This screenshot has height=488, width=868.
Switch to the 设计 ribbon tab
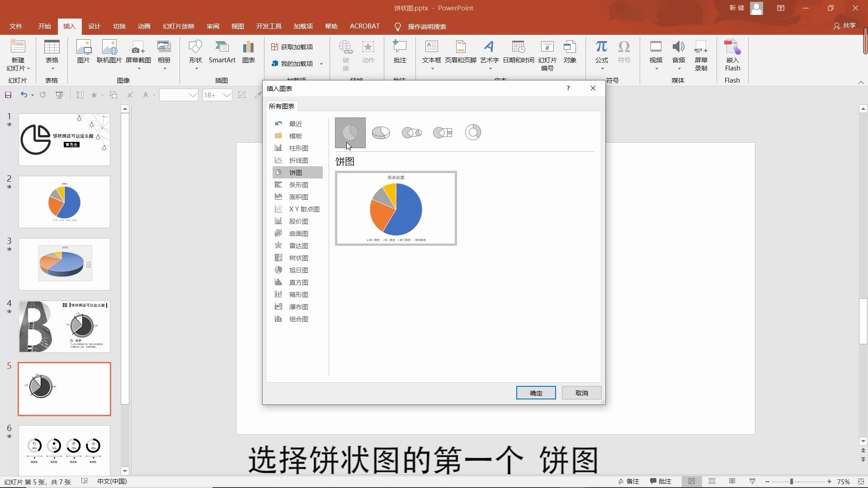94,26
